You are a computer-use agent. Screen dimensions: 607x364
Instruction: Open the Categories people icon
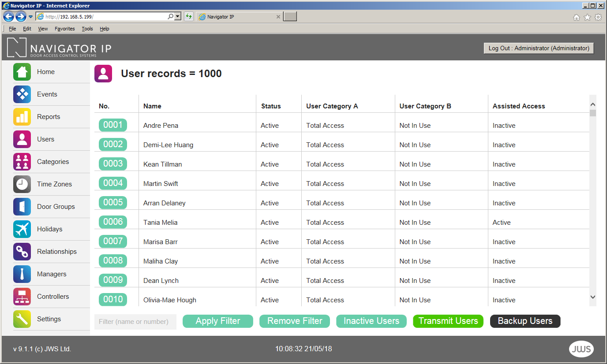pos(22,162)
